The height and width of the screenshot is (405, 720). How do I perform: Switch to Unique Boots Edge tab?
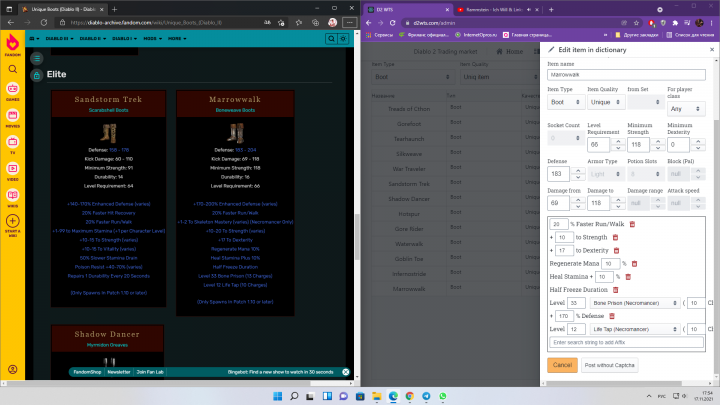[x=62, y=9]
